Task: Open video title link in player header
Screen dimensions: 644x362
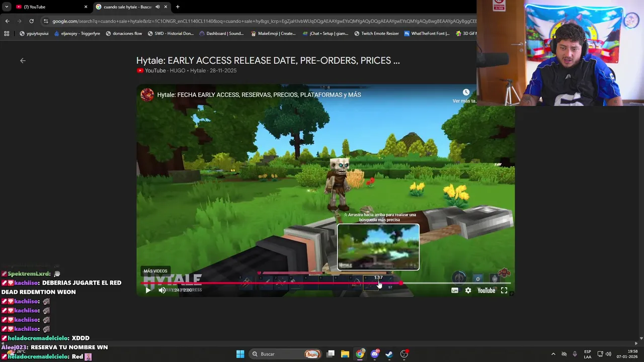Action: click(259, 95)
